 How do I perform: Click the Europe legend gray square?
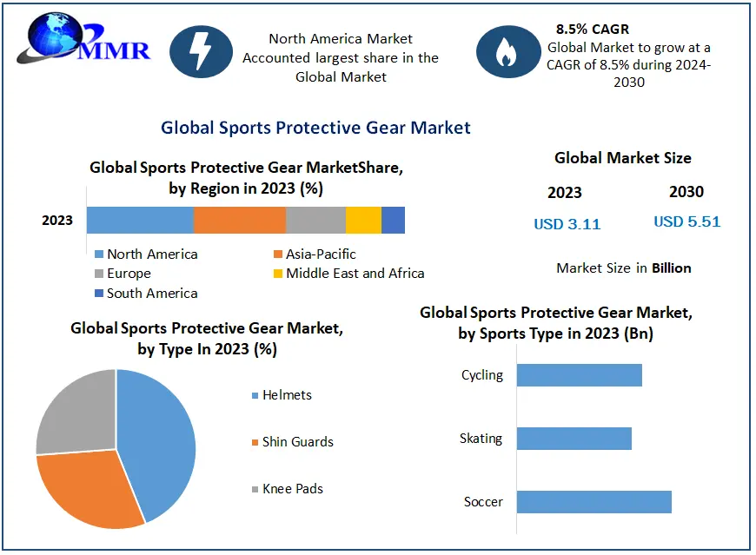tap(98, 274)
